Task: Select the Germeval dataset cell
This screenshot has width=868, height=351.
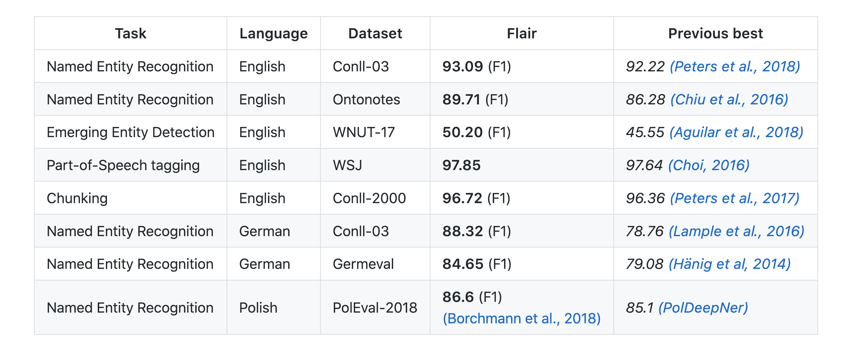Action: point(363,264)
